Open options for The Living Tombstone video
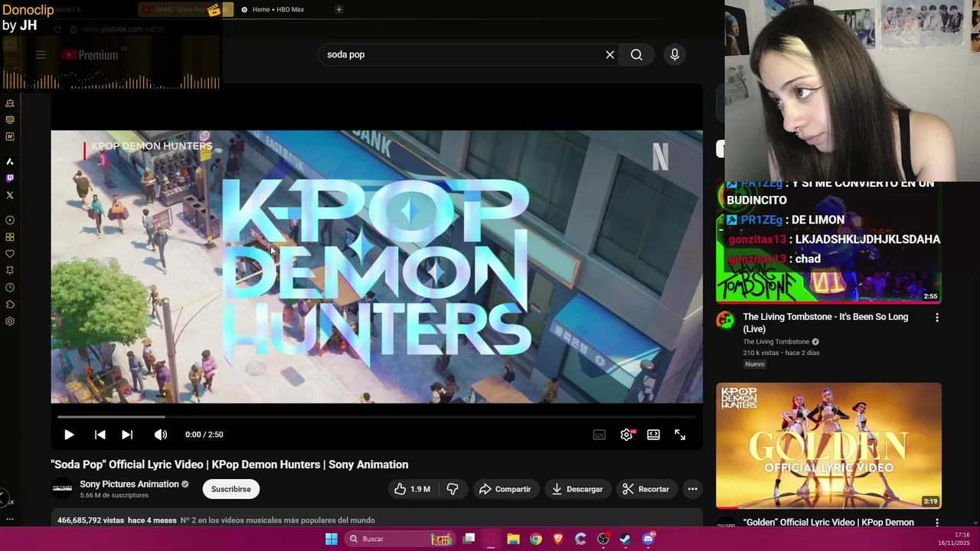The width and height of the screenshot is (980, 551). point(937,318)
